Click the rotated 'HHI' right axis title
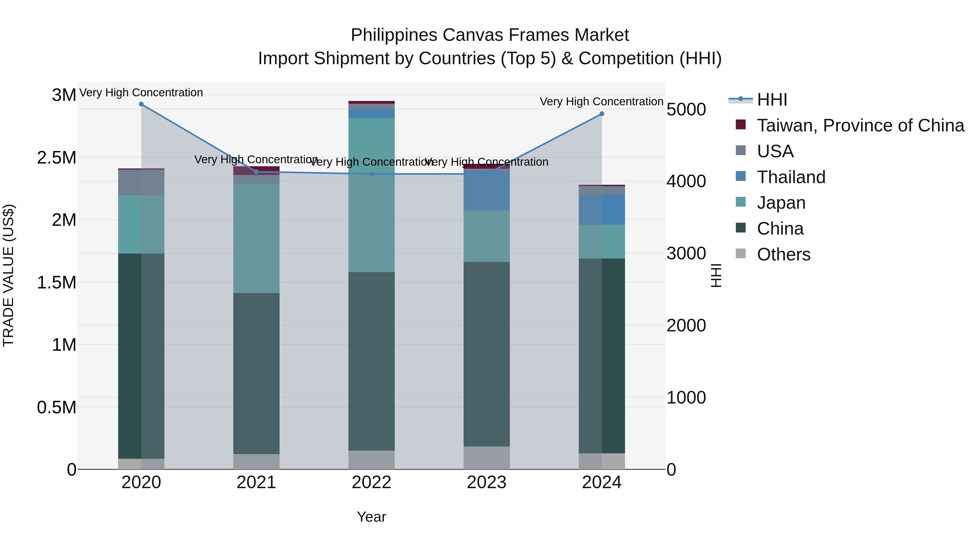Screen dimensions: 980x551 pos(716,275)
